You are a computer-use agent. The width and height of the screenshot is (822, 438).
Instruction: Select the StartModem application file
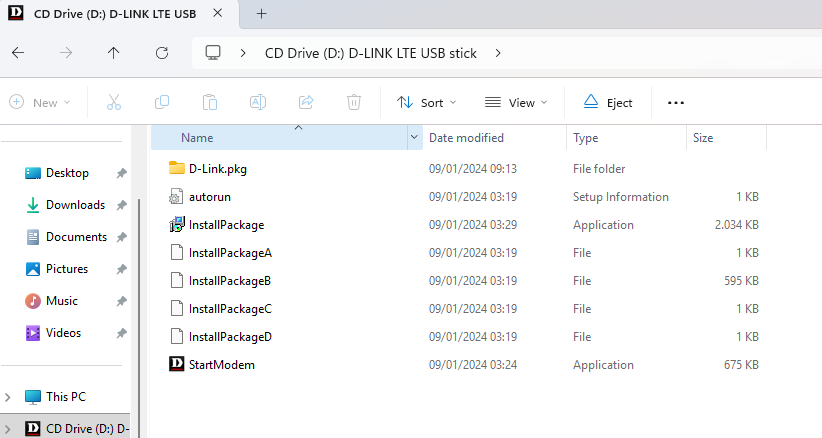coord(221,365)
